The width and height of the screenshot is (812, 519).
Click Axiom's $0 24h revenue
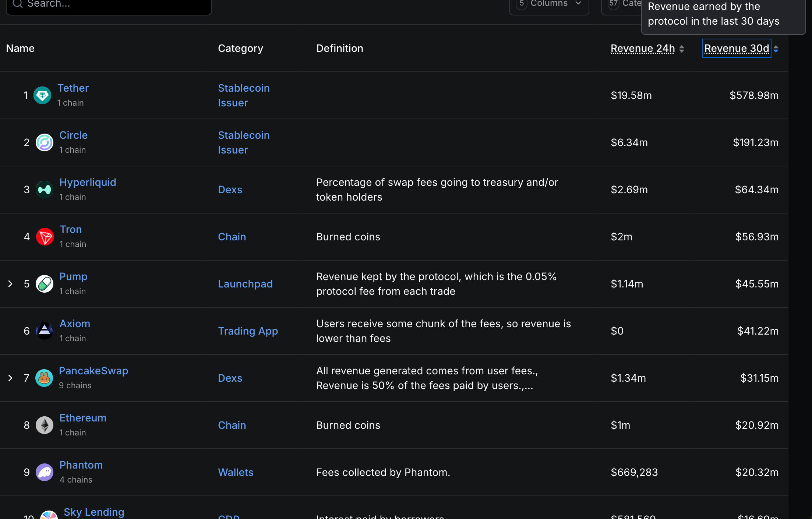pyautogui.click(x=617, y=331)
